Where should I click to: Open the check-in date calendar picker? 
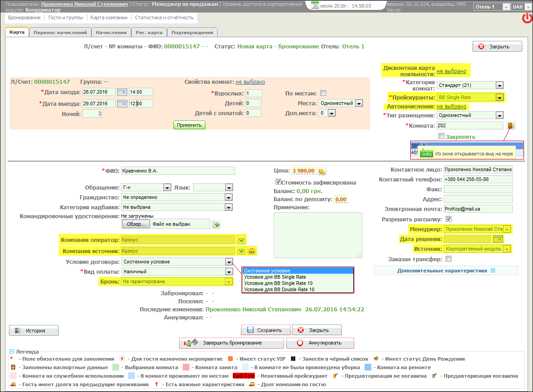coord(122,92)
